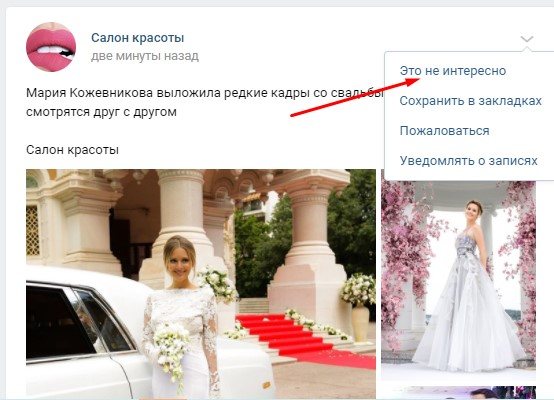
Task: Choose Сохранить в закладках menu entry
Action: 470,101
